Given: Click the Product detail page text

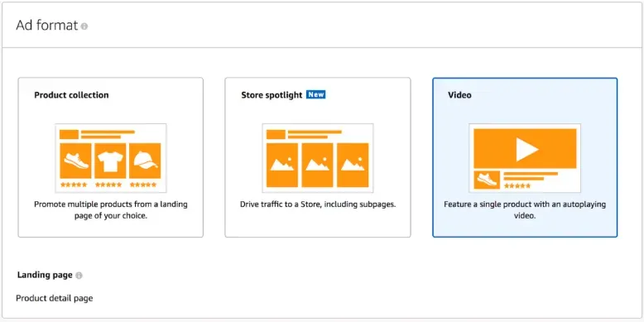Looking at the screenshot, I should [54, 298].
